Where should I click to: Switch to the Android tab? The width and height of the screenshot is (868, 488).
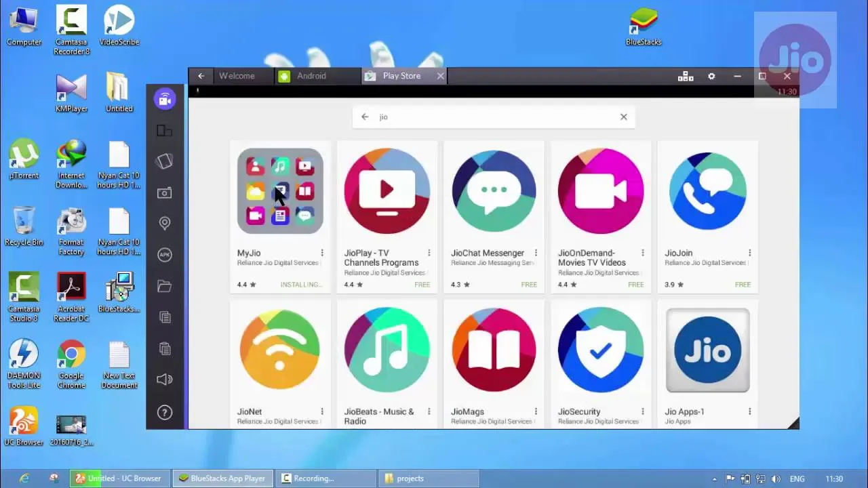click(x=311, y=76)
